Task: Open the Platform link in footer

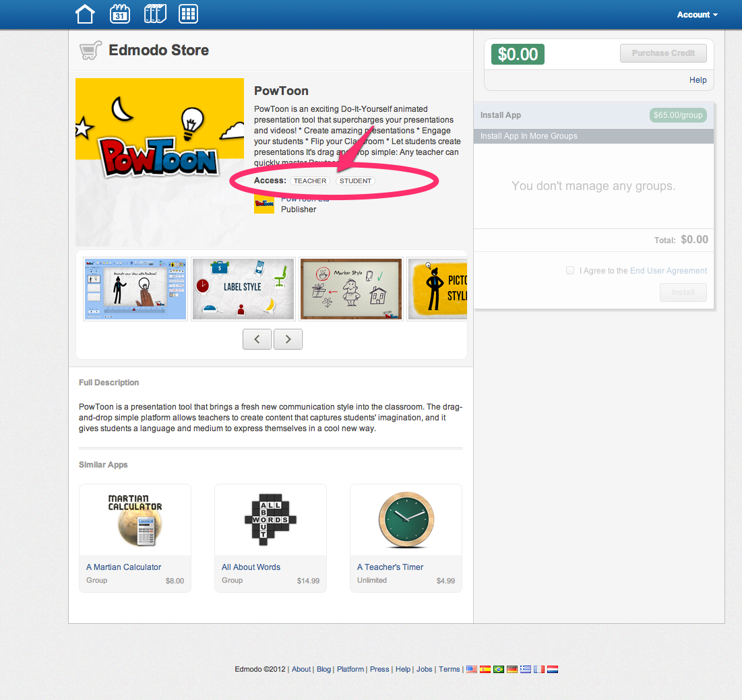Action: pos(350,669)
